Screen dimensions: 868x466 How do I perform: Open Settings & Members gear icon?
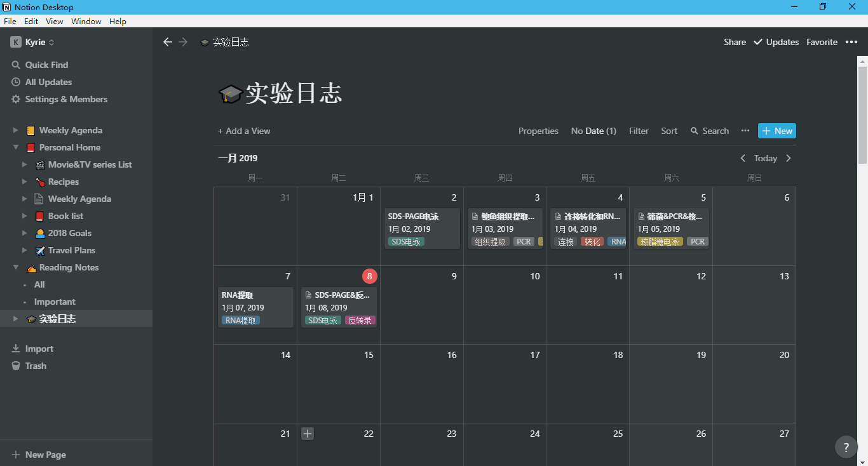click(16, 99)
